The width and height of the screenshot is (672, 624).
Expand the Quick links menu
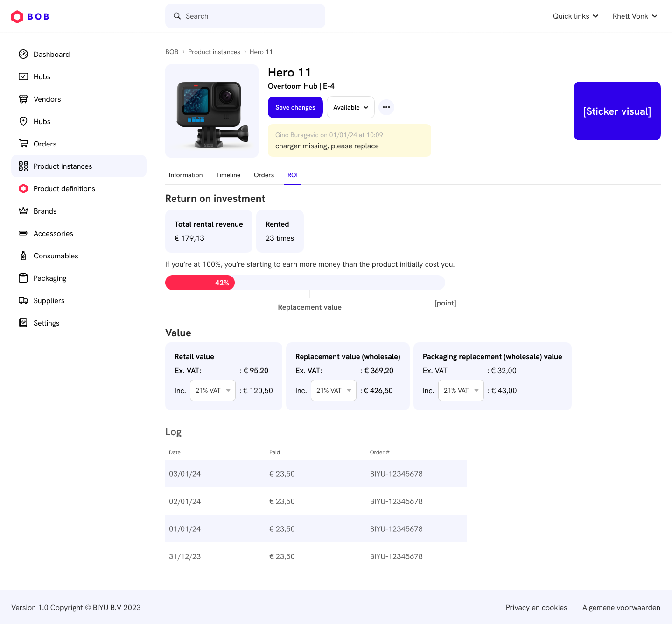click(575, 16)
